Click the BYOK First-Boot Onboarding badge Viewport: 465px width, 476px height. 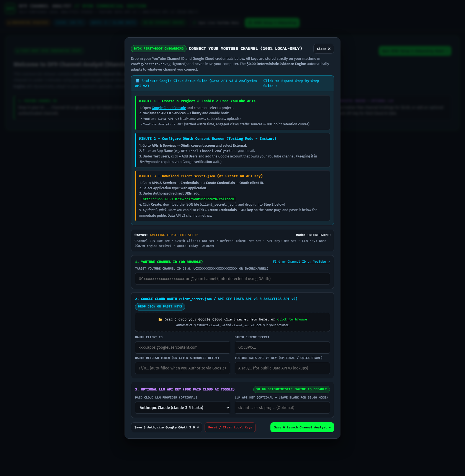tap(159, 49)
